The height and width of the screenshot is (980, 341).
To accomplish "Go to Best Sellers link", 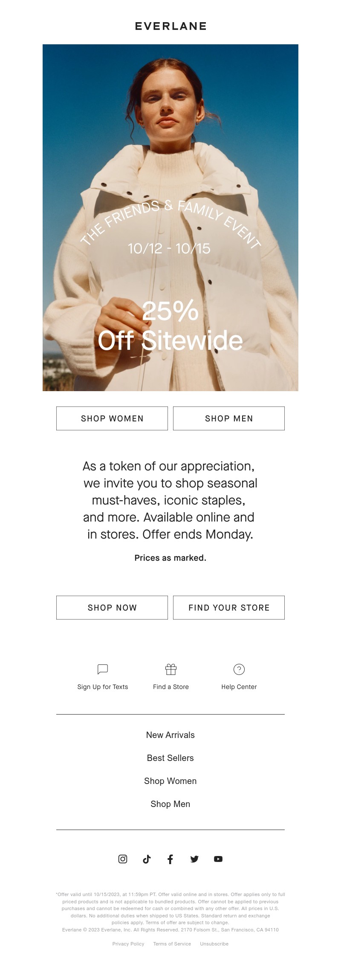I will pos(170,758).
